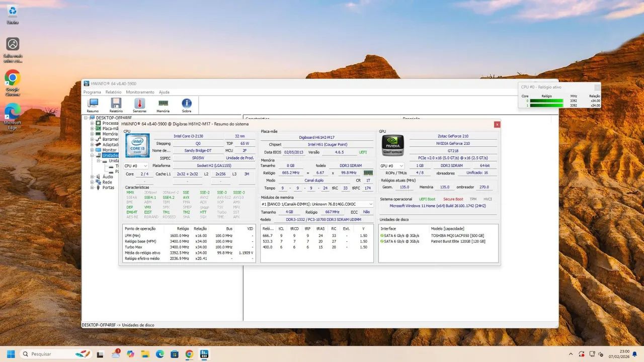Open HWiNFO from the taskbar
644x362 pixels.
pyautogui.click(x=204, y=354)
